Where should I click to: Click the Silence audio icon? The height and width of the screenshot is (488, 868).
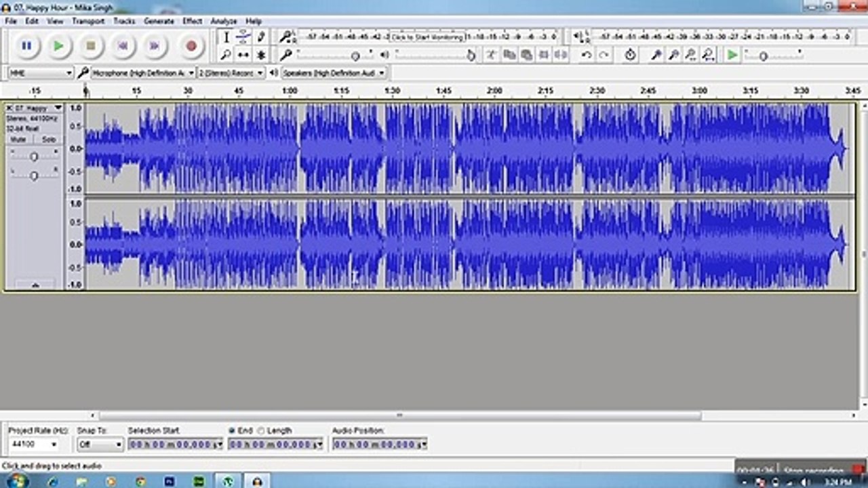click(x=560, y=55)
